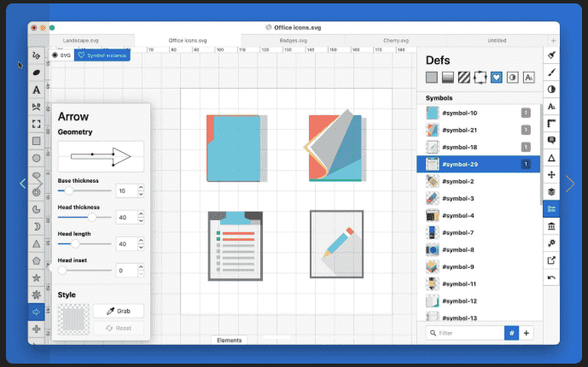Select the Crescent tool
The height and width of the screenshot is (367, 588).
pyautogui.click(x=36, y=226)
